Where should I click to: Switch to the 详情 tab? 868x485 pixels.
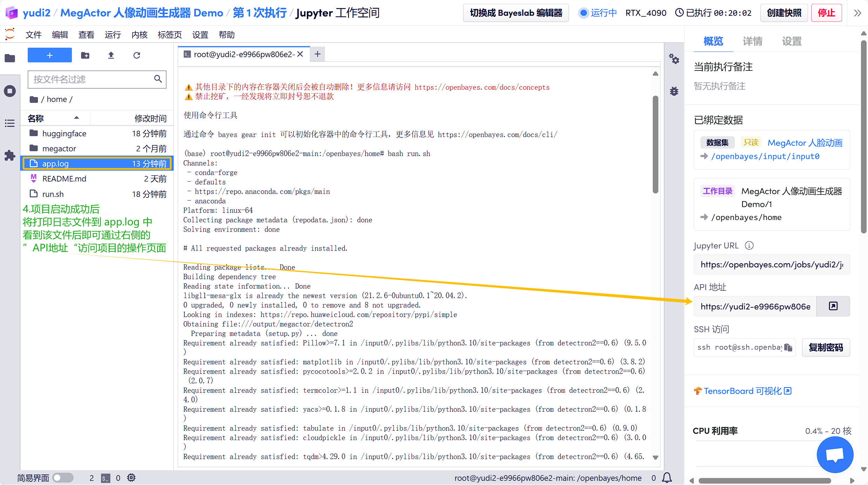click(752, 41)
